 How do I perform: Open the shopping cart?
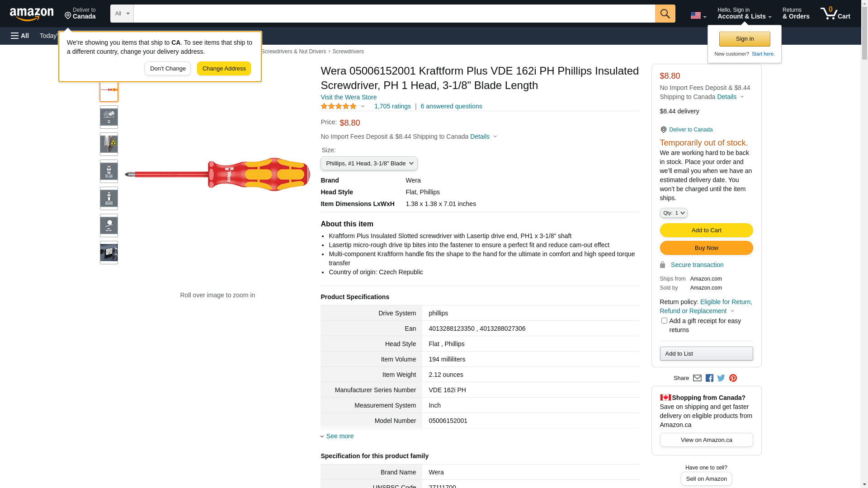[x=835, y=14]
